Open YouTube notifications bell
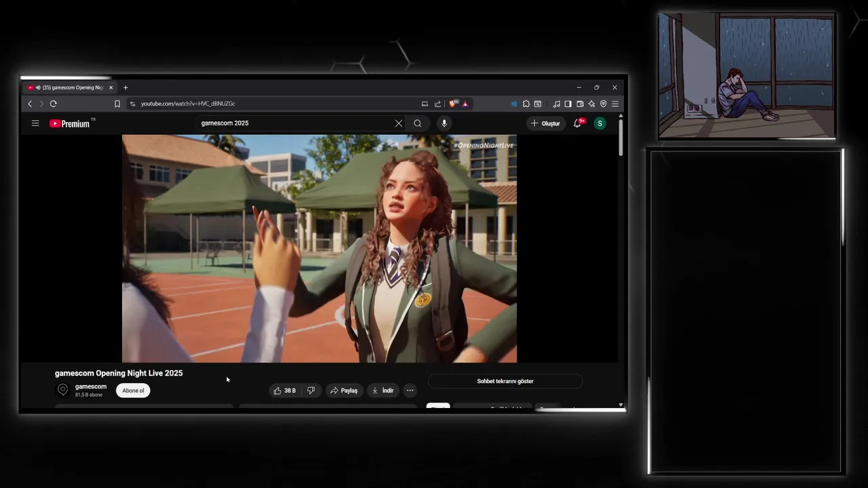868x488 pixels. coord(578,123)
